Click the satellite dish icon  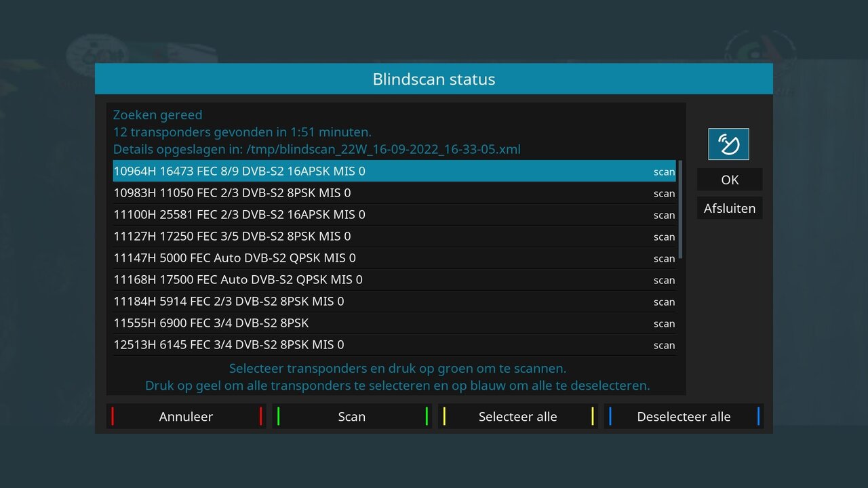(729, 144)
